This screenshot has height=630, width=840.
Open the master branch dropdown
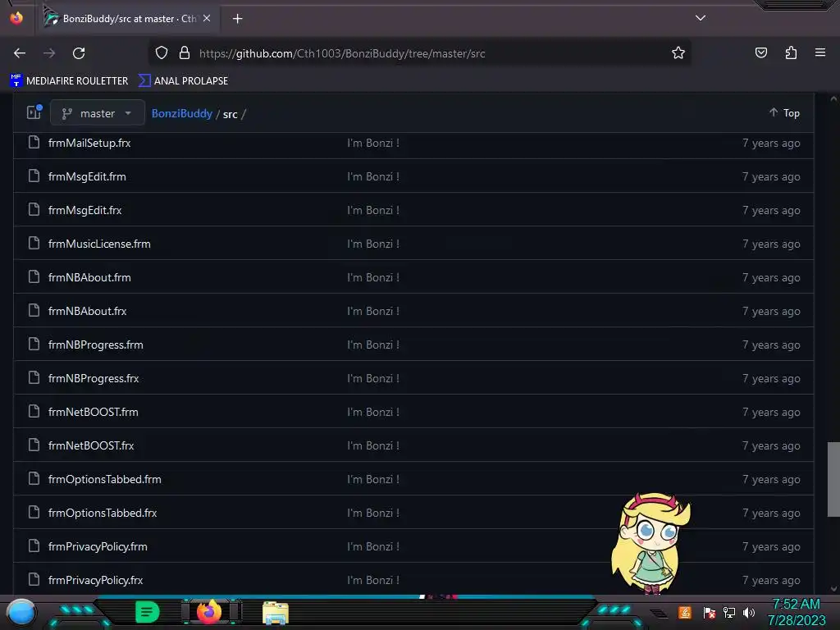point(98,113)
